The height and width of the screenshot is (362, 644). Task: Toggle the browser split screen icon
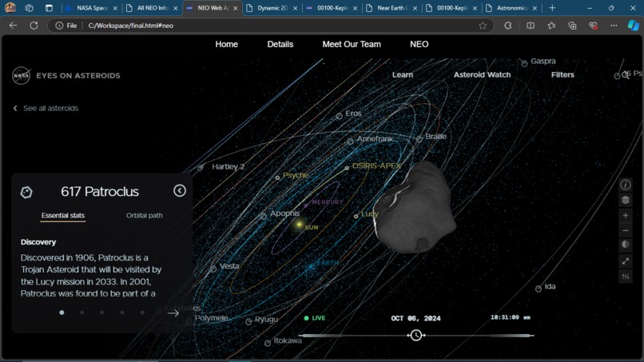click(x=531, y=26)
